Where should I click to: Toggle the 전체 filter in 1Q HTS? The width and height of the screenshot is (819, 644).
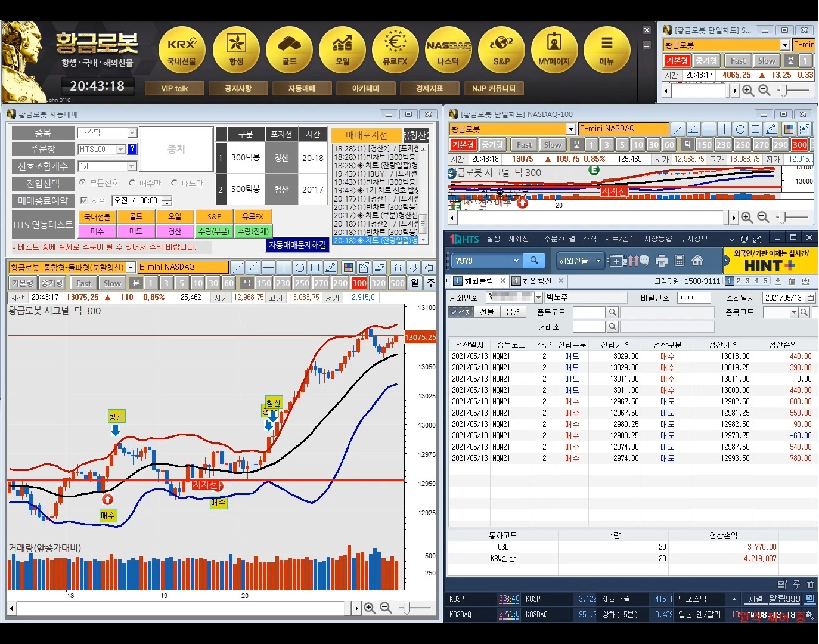pyautogui.click(x=461, y=312)
